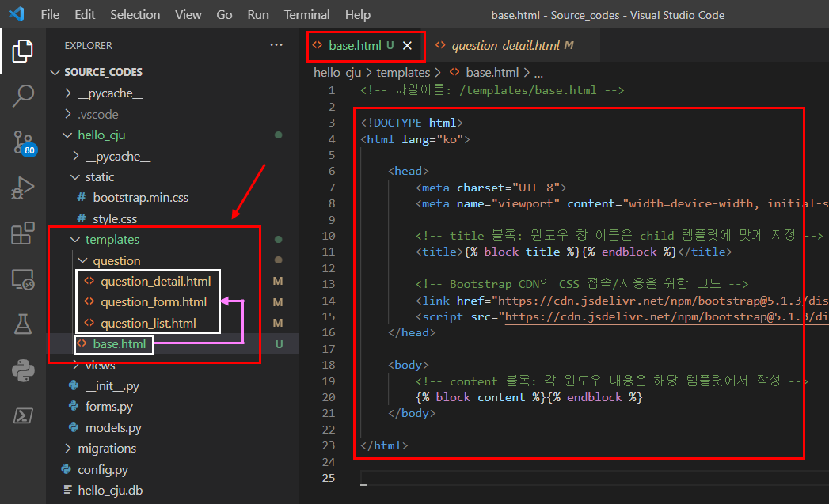Collapse the hello_cju folder
This screenshot has height=504, width=829.
pyautogui.click(x=67, y=135)
